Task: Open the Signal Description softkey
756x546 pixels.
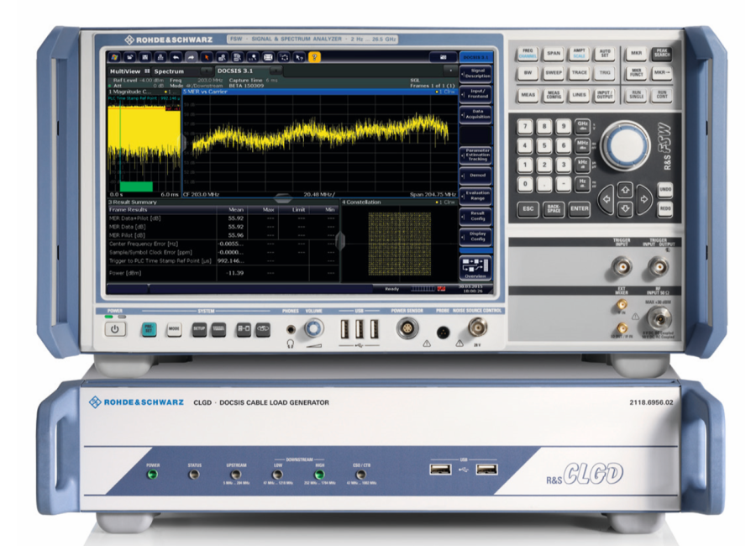Action: pyautogui.click(x=475, y=73)
